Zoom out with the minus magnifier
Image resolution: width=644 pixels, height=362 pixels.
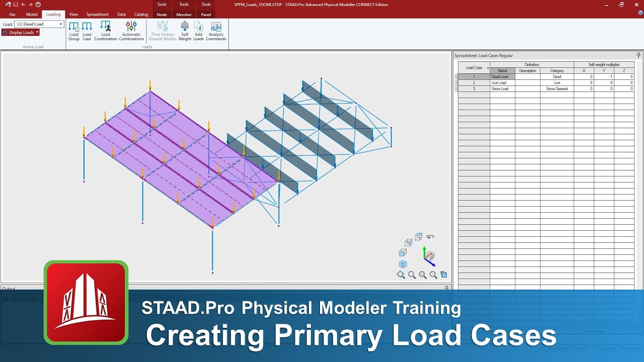[433, 275]
